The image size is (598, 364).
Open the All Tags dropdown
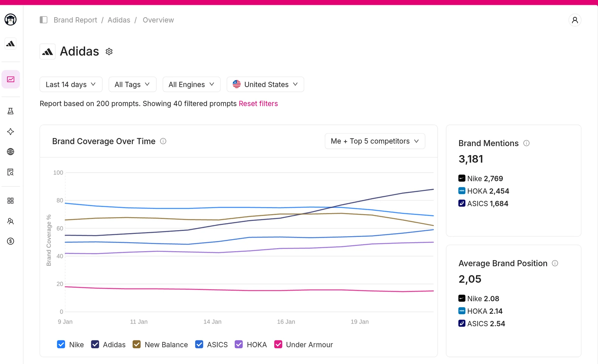pos(133,84)
